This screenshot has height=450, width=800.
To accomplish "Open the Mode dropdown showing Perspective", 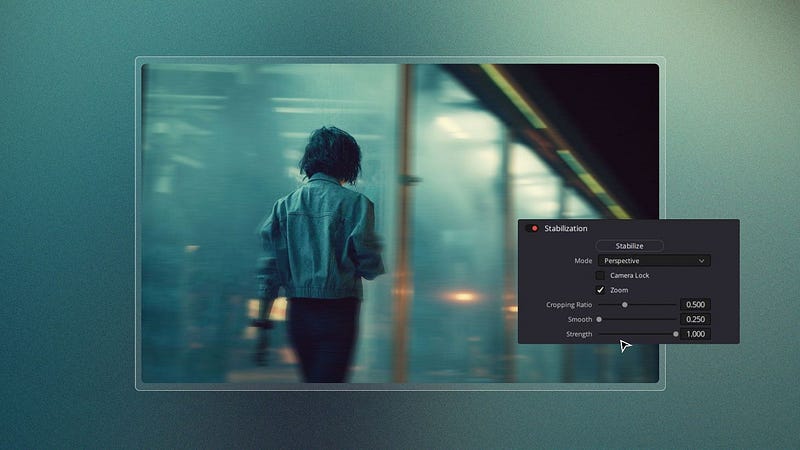I will (x=654, y=261).
